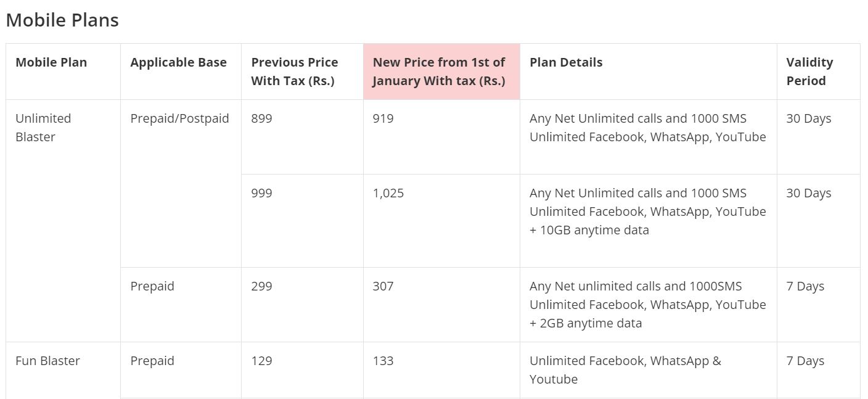Click the pink highlighted New Price header
This screenshot has height=399, width=868.
(x=439, y=72)
